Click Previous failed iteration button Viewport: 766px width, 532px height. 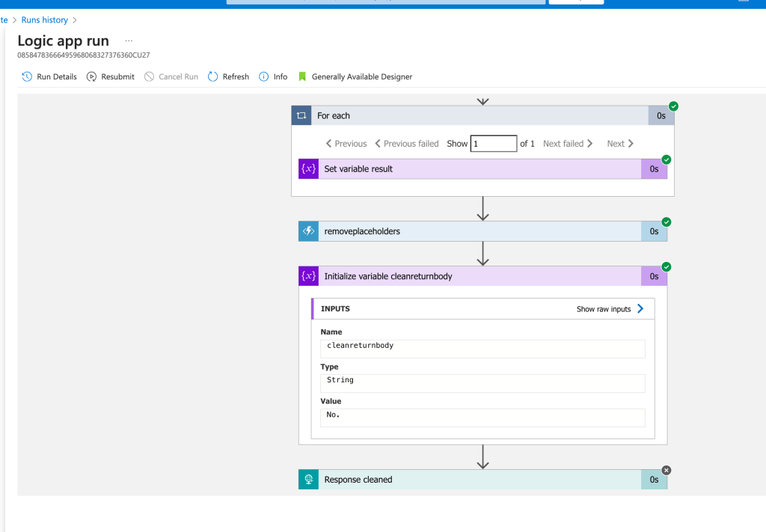pos(406,144)
